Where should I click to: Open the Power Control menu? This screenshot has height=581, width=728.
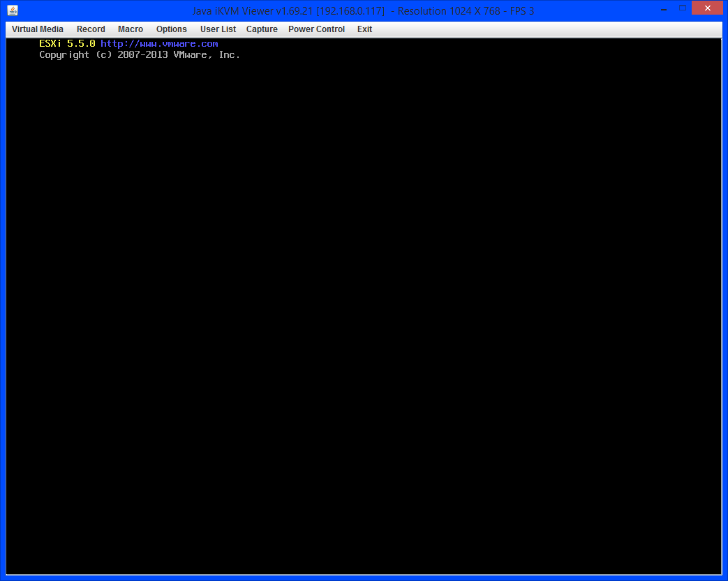pyautogui.click(x=317, y=29)
